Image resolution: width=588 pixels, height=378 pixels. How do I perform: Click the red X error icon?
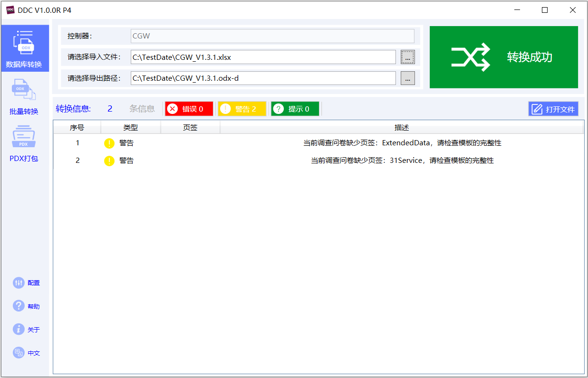click(x=173, y=109)
